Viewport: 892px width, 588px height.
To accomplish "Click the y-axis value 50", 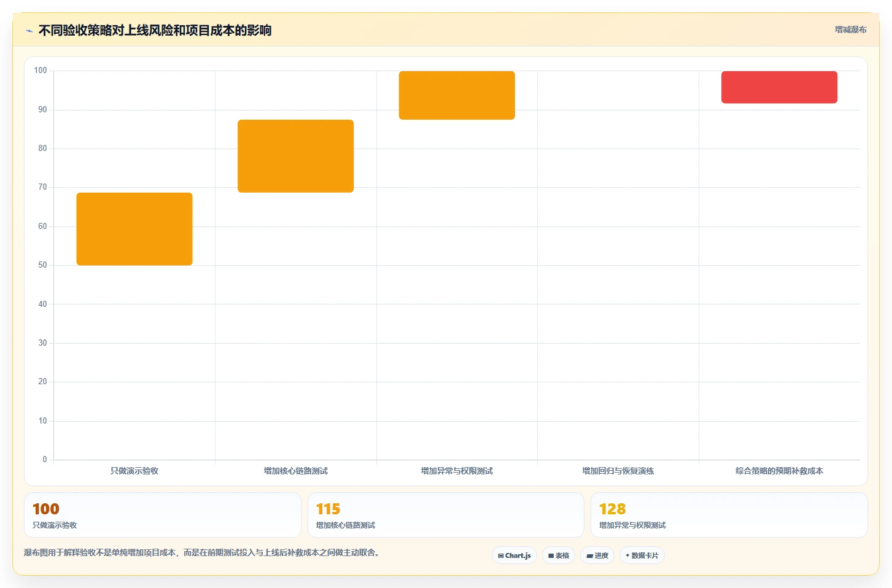I will point(42,265).
